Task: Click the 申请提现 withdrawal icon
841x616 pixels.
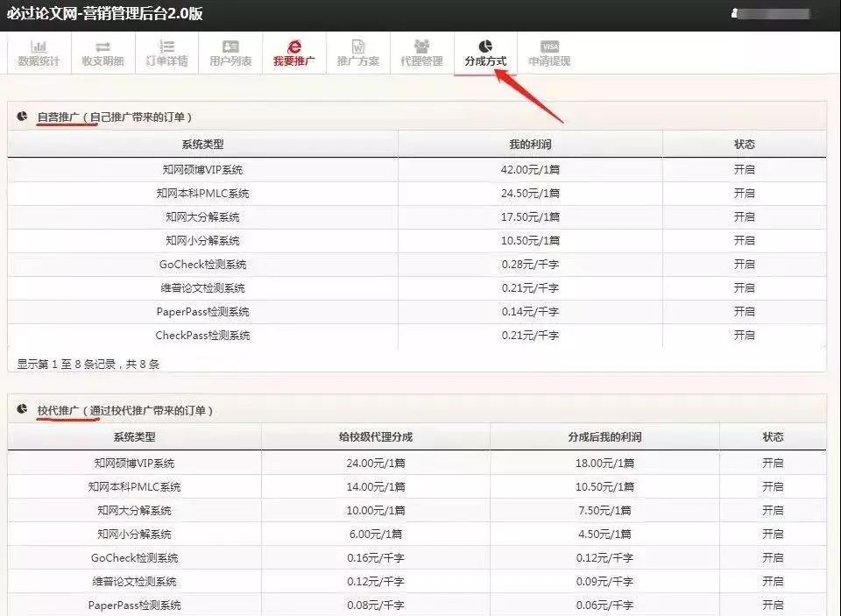Action: pos(548,54)
